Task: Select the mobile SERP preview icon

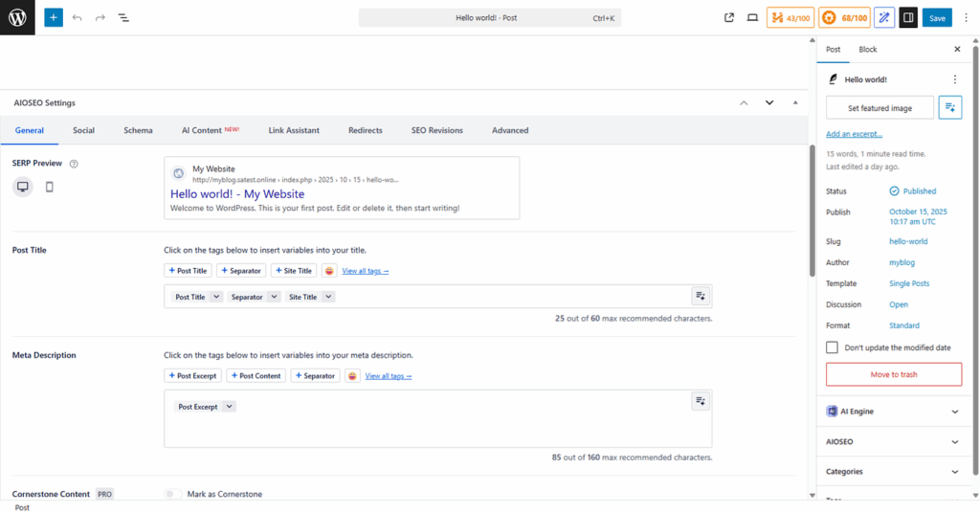Action: 50,187
